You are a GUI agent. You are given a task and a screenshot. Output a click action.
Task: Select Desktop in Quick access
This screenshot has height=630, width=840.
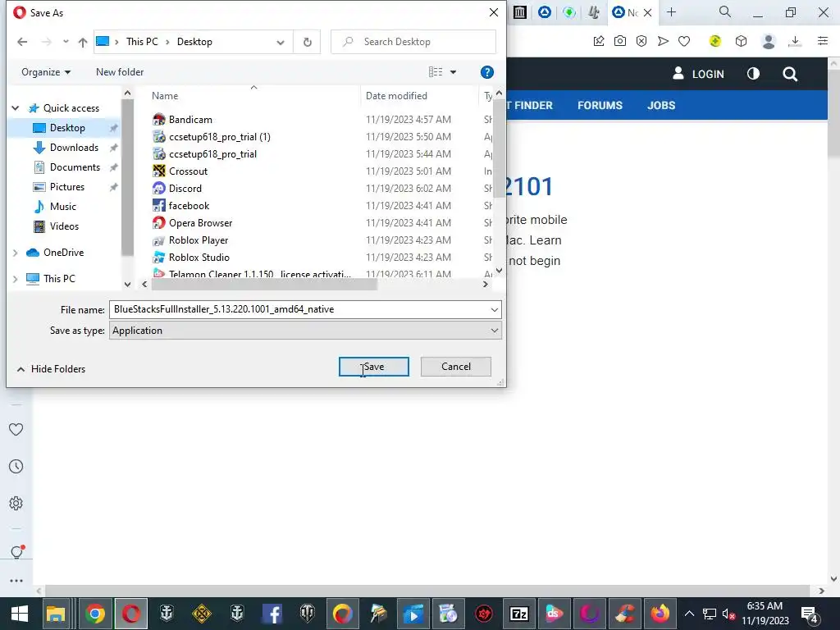(67, 128)
